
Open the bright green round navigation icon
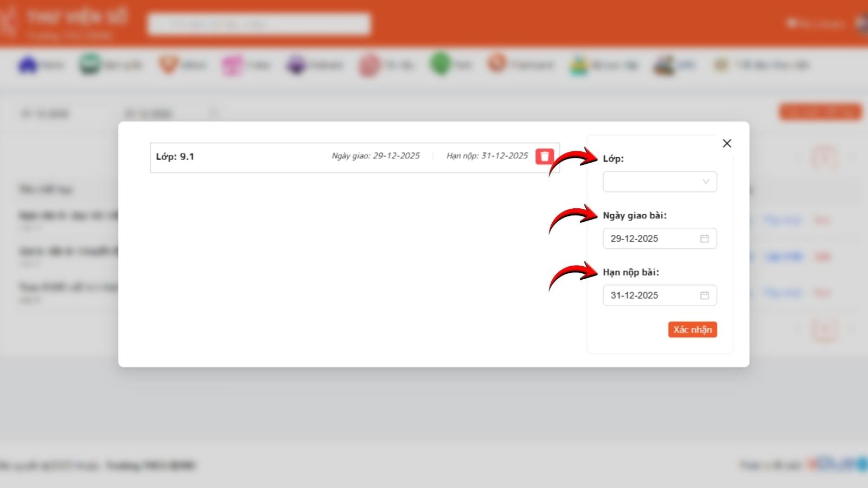441,64
